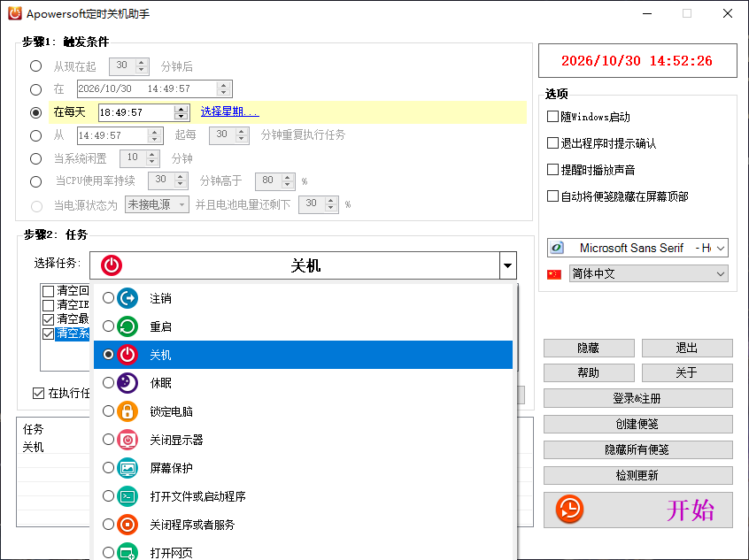This screenshot has height=560, width=749.
Task: Click the 18:49:57 daily time spinner
Action: (181, 112)
